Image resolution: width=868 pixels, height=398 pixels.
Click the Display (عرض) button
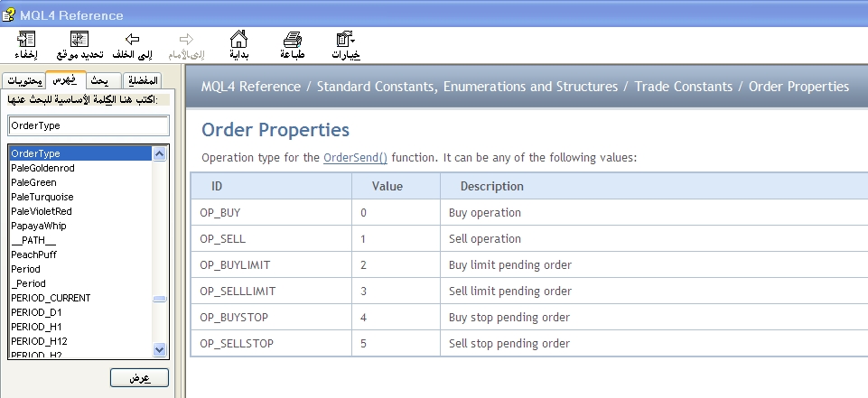click(139, 378)
